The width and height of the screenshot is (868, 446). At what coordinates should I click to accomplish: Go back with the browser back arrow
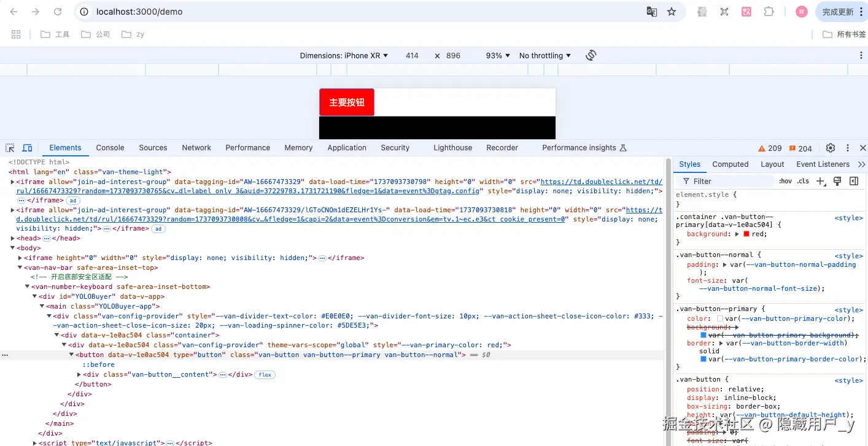[x=14, y=12]
